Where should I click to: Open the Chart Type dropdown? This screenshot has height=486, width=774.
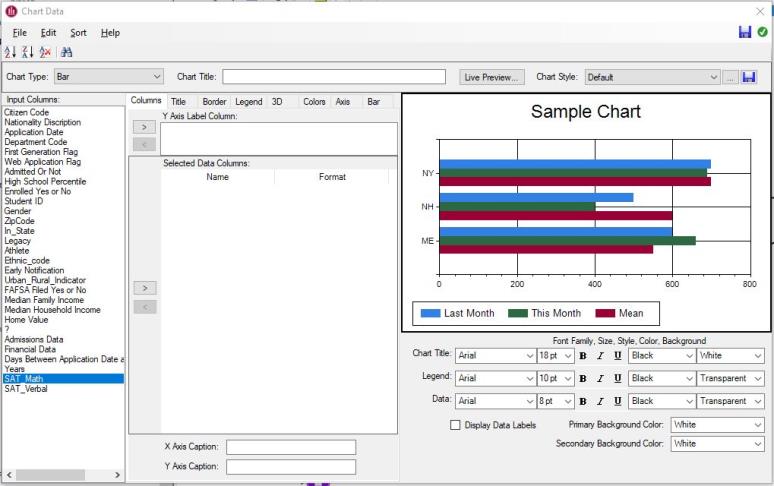coord(108,77)
